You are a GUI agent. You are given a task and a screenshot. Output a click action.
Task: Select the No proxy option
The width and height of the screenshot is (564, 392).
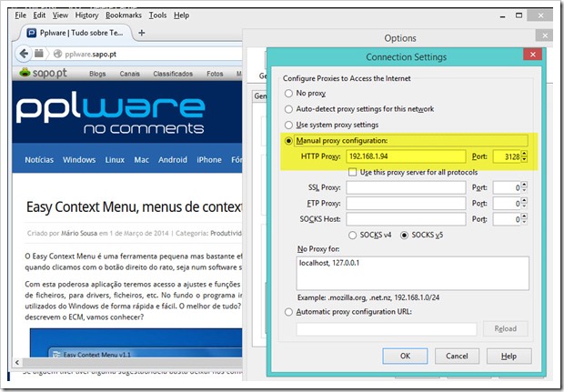click(289, 93)
